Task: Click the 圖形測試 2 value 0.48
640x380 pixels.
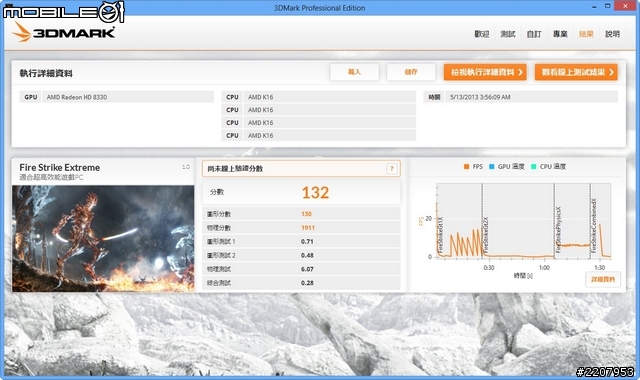Action: [x=307, y=256]
